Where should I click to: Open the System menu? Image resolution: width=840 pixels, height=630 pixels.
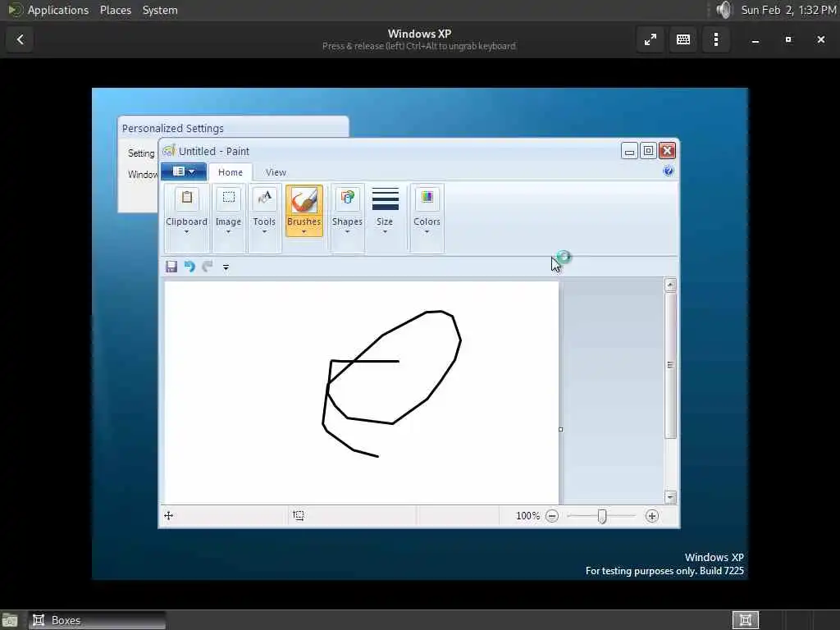coord(160,10)
